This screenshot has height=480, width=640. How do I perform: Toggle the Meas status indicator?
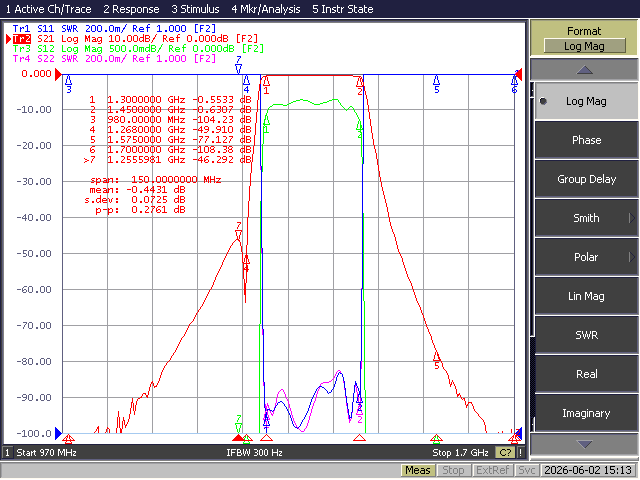418,470
